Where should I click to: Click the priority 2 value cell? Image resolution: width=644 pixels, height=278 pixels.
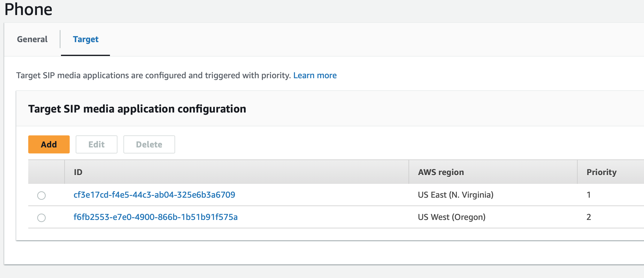[x=589, y=217]
